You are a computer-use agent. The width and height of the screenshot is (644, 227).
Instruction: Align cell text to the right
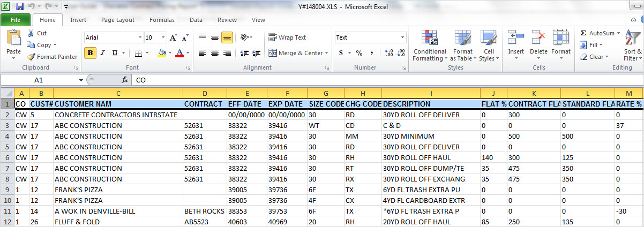(226, 53)
